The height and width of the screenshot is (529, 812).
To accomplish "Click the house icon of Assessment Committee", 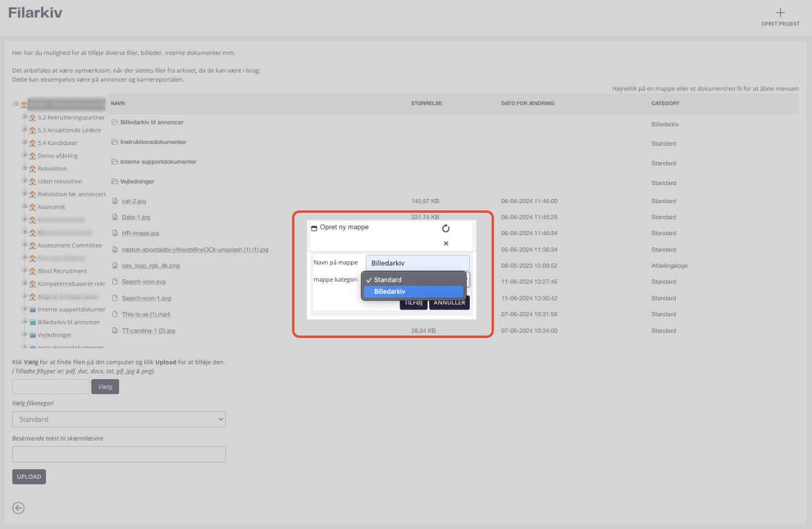I will [x=33, y=245].
